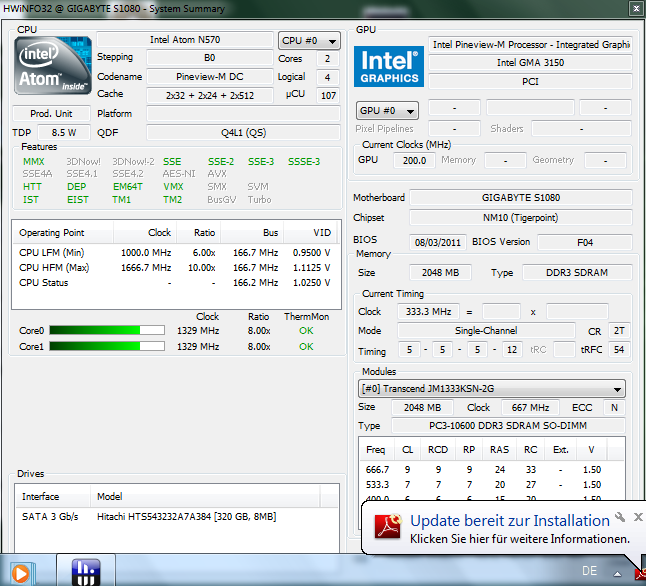Click the Intel Graphics logo
The height and width of the screenshot is (586, 646).
click(389, 66)
